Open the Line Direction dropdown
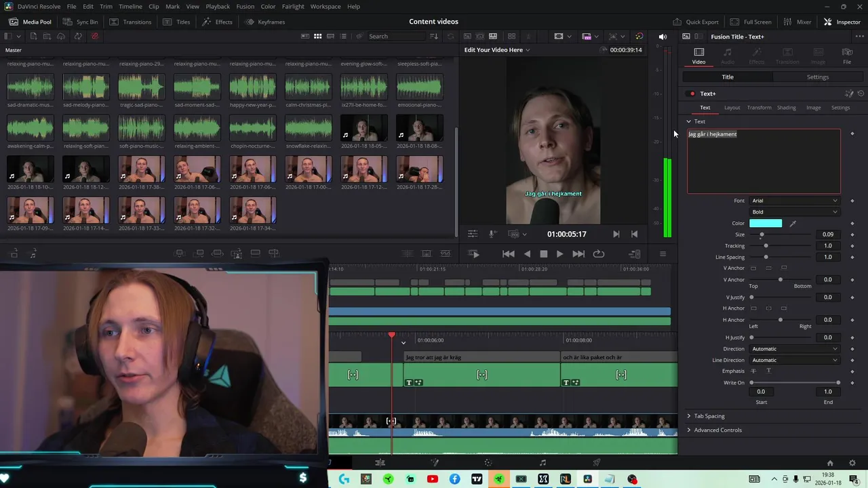 [794, 360]
